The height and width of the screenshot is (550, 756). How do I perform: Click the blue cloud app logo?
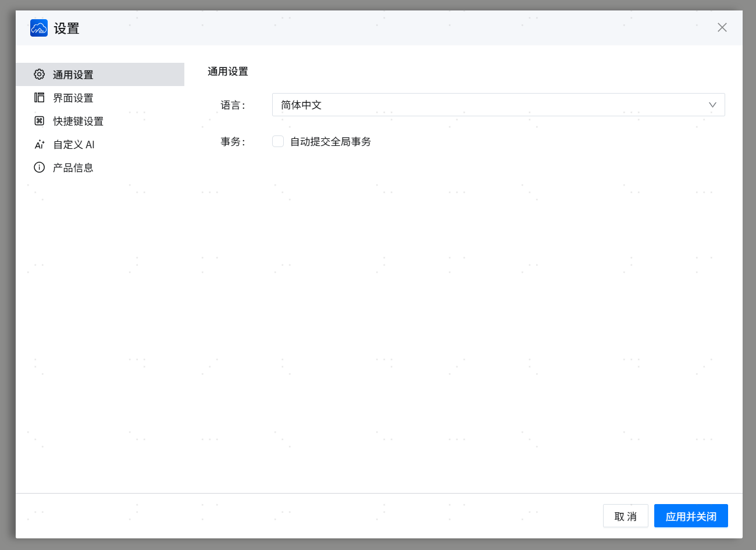click(x=39, y=28)
